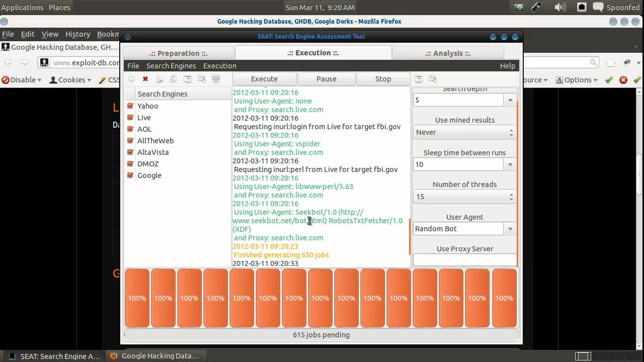Select the Execution tab

(313, 53)
